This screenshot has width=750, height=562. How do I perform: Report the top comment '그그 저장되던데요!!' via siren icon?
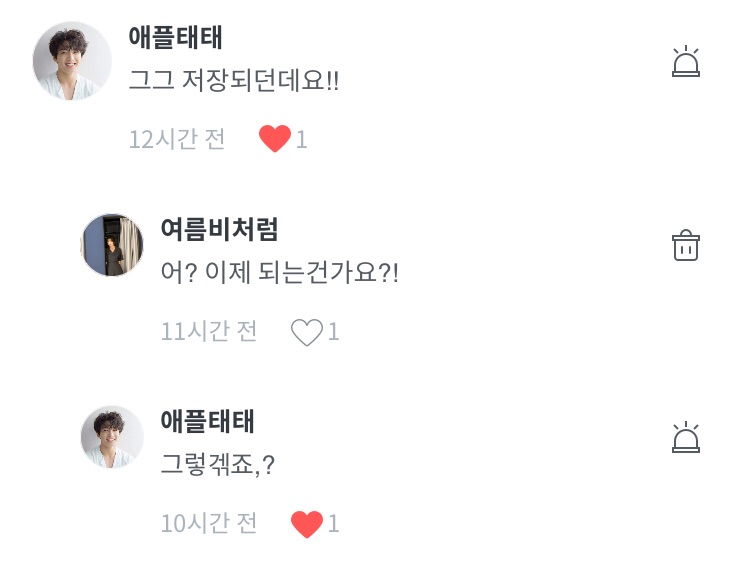685,62
